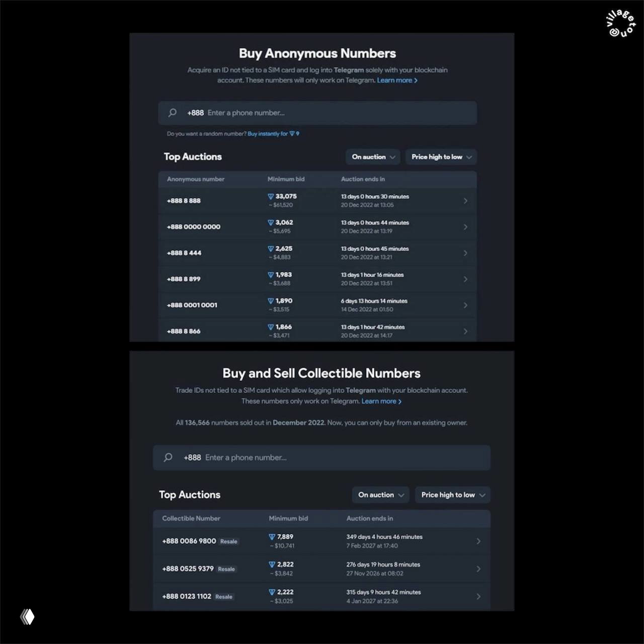Open the +888 0000 0000 row chevron
644x644 pixels.
coord(465,227)
